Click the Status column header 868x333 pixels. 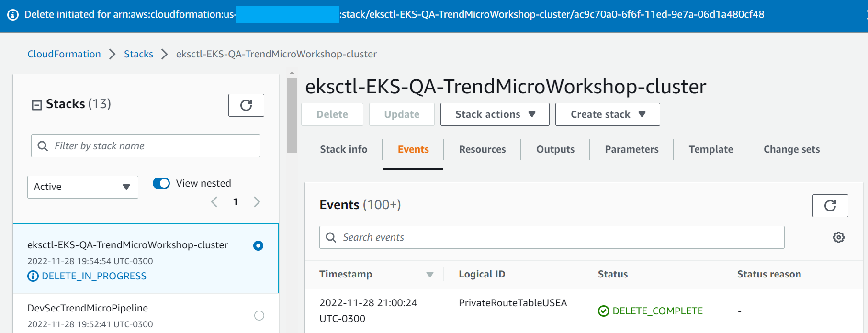613,274
